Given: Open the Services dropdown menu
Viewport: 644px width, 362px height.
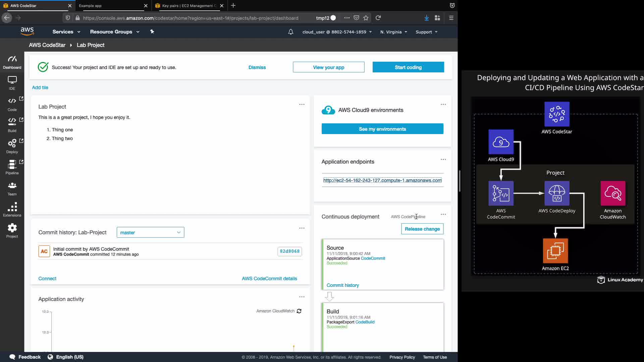Looking at the screenshot, I should [x=66, y=32].
